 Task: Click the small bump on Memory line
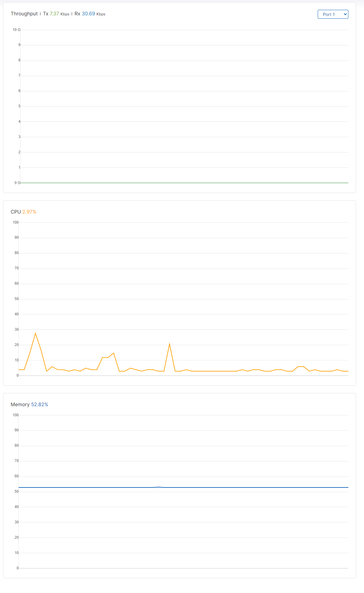click(158, 487)
